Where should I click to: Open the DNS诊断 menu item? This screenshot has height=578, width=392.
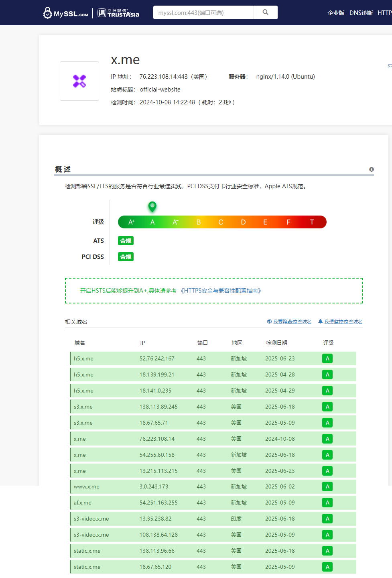361,13
